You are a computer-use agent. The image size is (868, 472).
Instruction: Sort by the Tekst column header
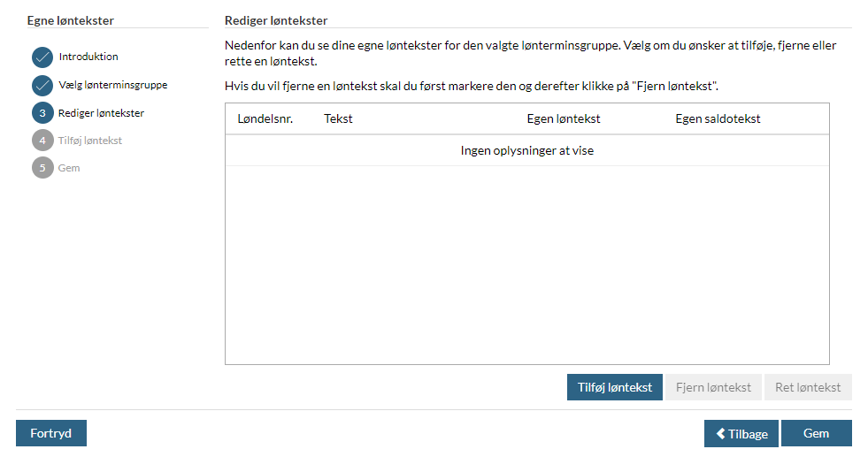click(x=338, y=119)
